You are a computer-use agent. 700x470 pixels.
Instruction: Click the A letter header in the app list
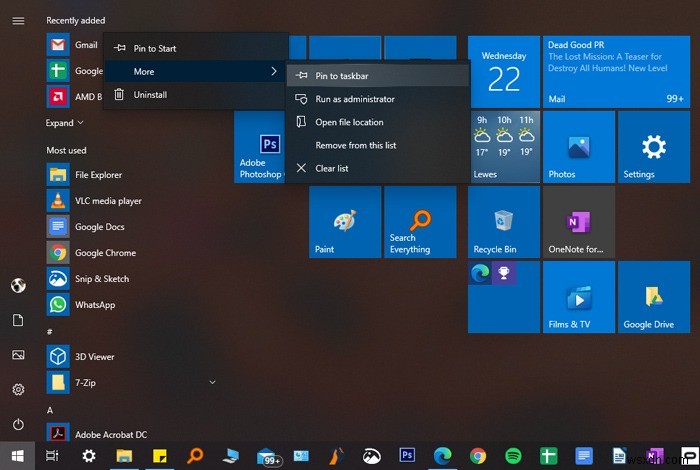(50, 410)
